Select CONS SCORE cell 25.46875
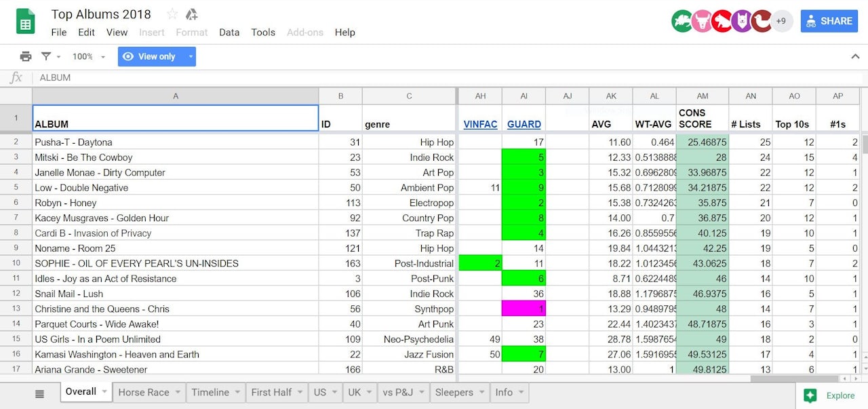This screenshot has width=868, height=409. click(x=703, y=142)
